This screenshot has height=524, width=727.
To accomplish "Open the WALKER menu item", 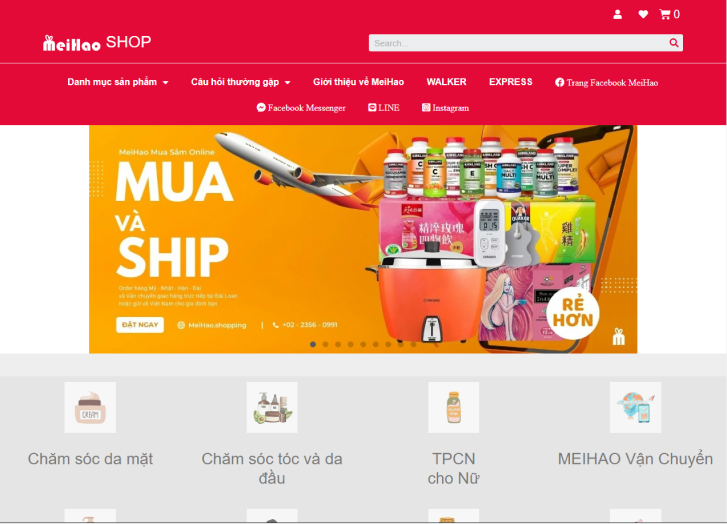I will point(446,82).
